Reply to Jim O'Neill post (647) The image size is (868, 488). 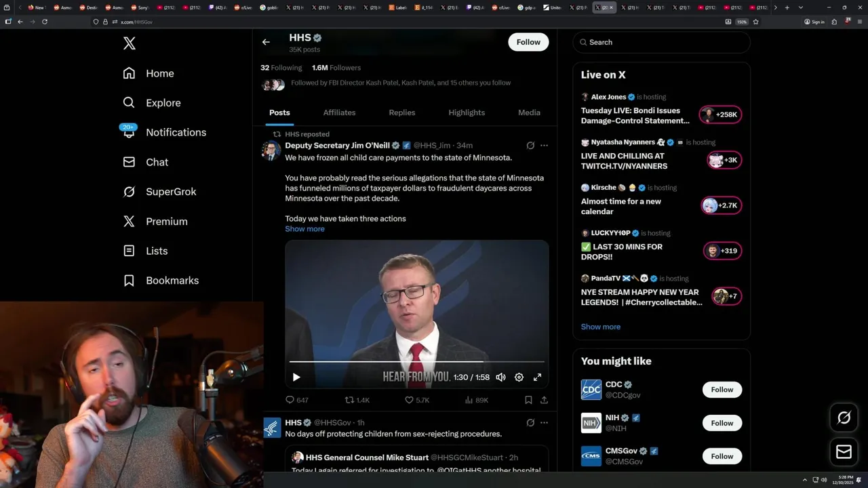(296, 401)
